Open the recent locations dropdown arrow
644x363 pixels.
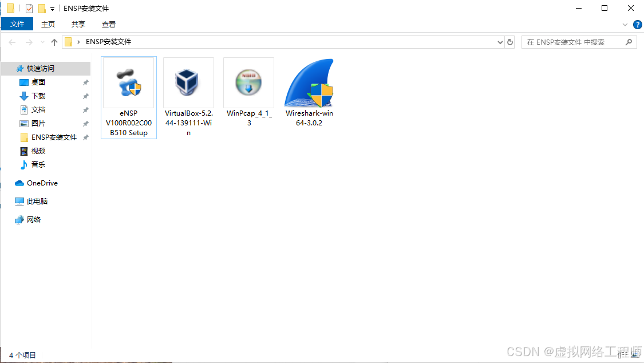(42, 42)
